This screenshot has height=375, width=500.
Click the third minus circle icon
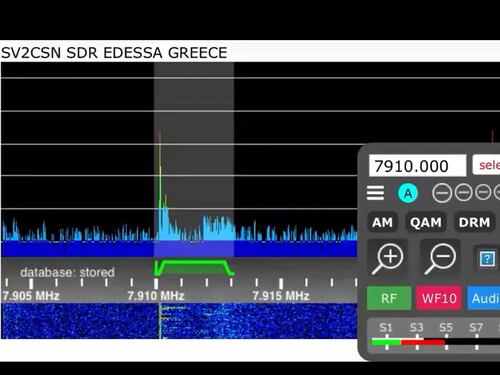click(x=483, y=192)
